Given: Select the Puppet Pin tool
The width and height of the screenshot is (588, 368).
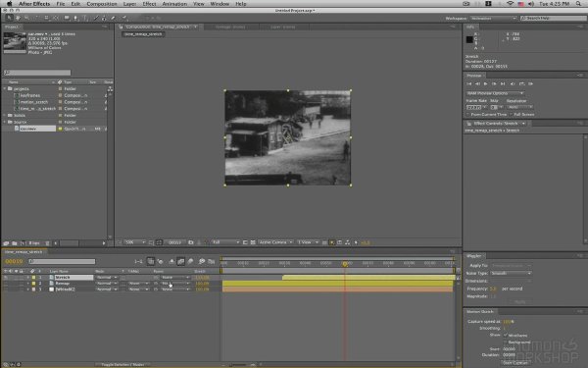Looking at the screenshot, I should point(124,18).
